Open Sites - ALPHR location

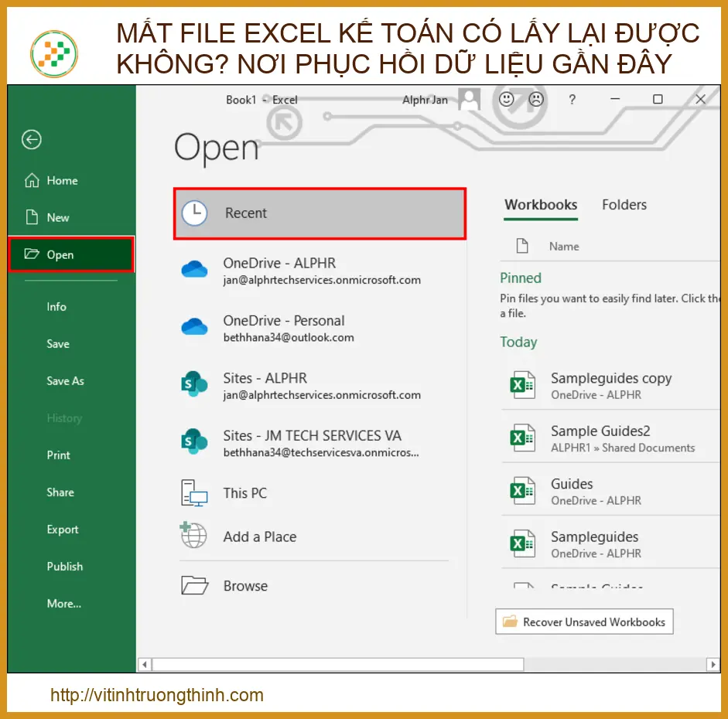click(x=320, y=386)
